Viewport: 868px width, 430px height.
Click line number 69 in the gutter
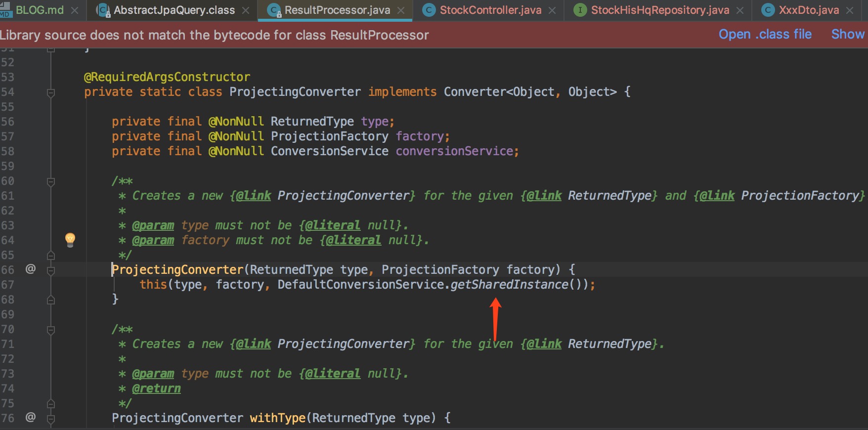click(7, 314)
